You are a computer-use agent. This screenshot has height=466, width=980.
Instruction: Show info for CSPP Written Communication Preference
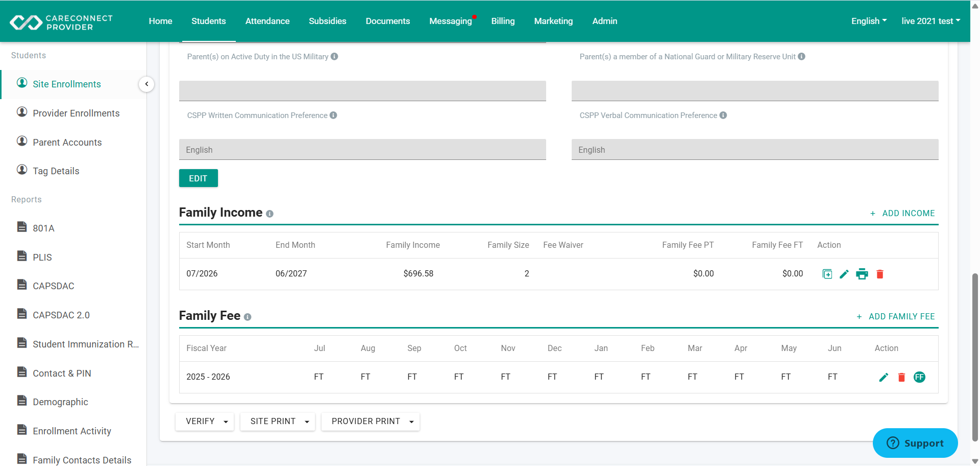(x=333, y=115)
